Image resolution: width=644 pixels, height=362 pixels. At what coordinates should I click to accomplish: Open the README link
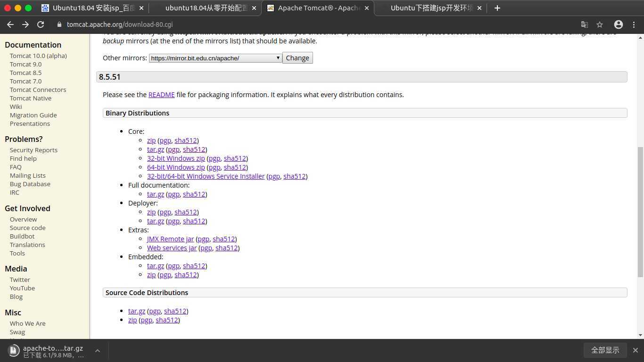pos(161,95)
